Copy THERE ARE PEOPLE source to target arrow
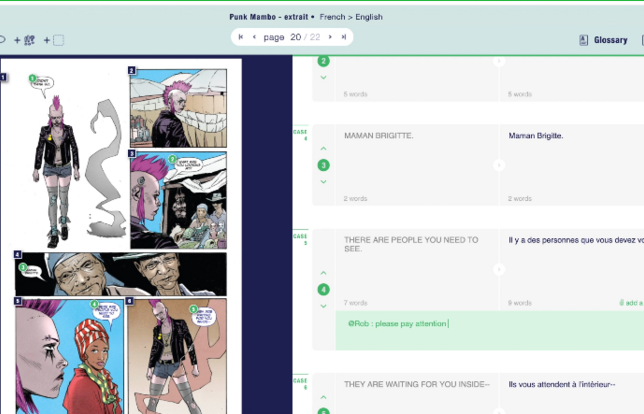 click(x=499, y=269)
